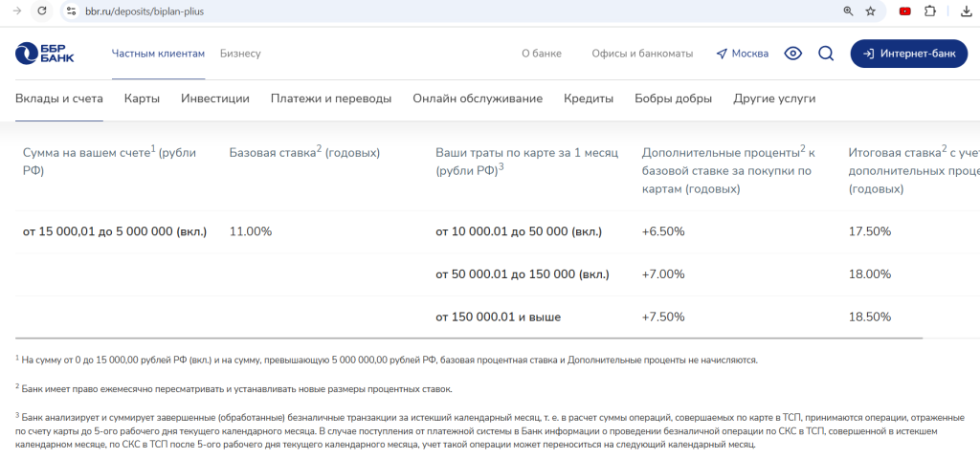Open Платежи и переводы menu
980x459 pixels.
331,98
